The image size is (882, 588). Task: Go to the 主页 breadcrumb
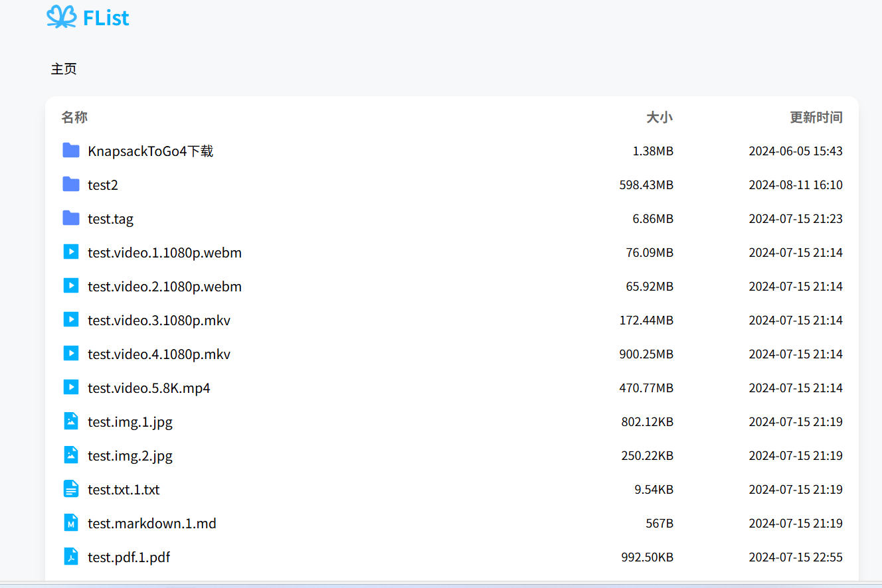(64, 69)
